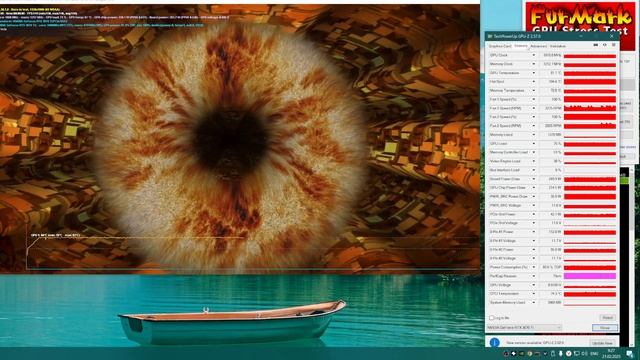Open the Hot Spot sensor dropdown
The height and width of the screenshot is (360, 640).
(x=533, y=82)
